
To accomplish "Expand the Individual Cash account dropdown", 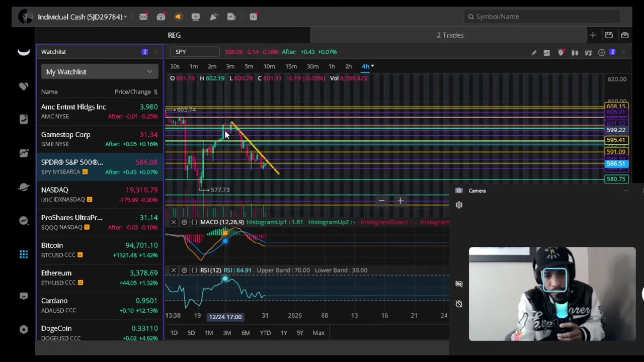I will 125,17.
